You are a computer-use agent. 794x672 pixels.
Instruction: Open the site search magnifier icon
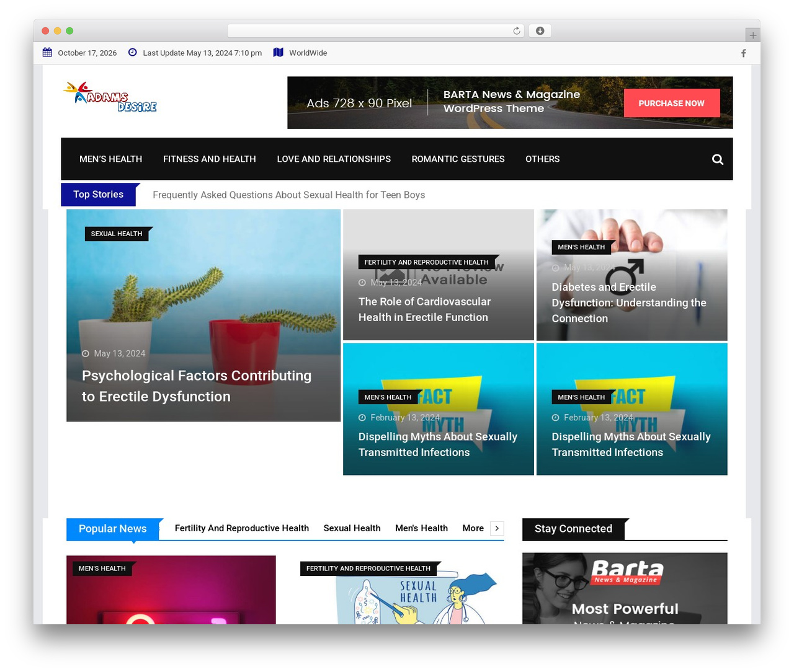tap(718, 159)
